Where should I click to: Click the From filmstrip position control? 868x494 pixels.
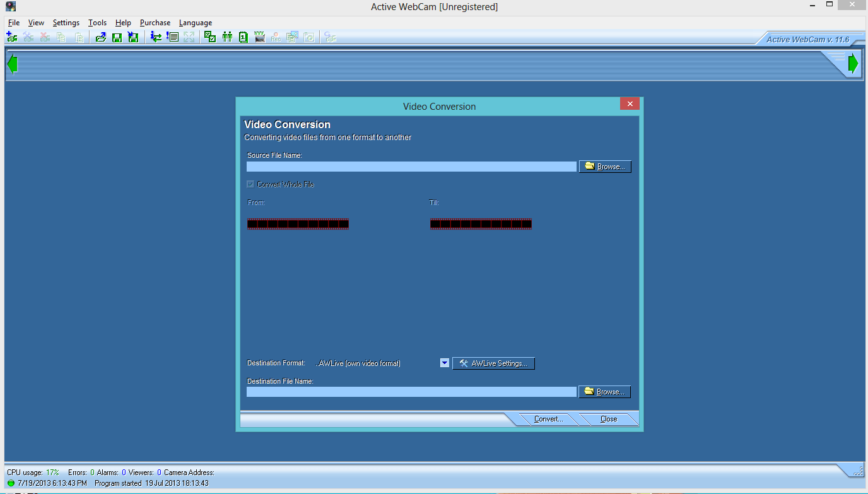tap(298, 223)
